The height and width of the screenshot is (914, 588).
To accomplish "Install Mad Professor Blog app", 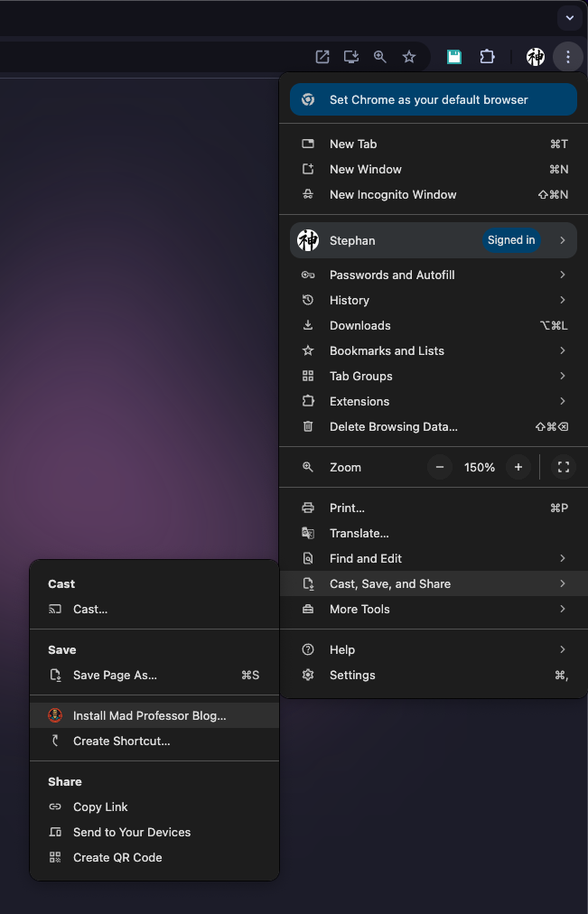I will click(154, 716).
